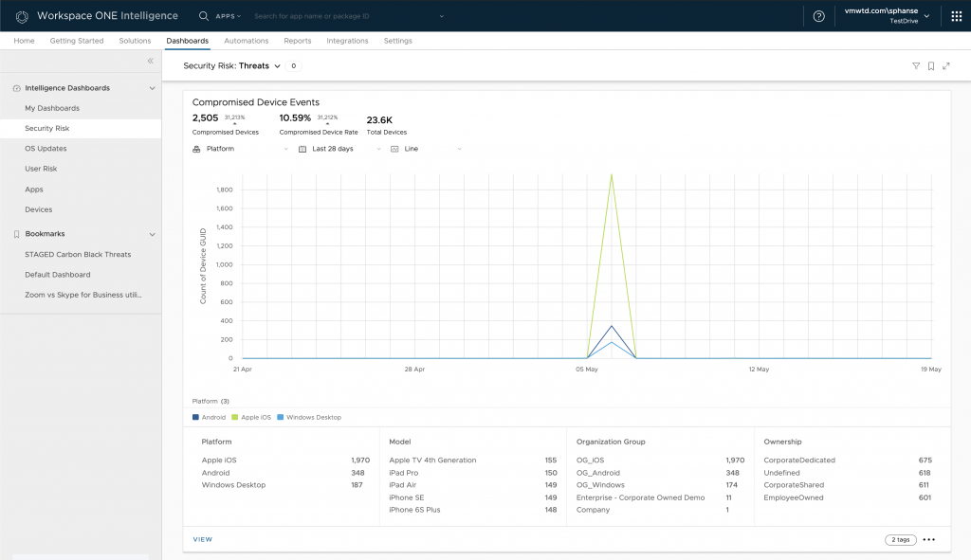Bookmark this dashboard with bookmark icon
The image size is (971, 560).
pos(931,66)
